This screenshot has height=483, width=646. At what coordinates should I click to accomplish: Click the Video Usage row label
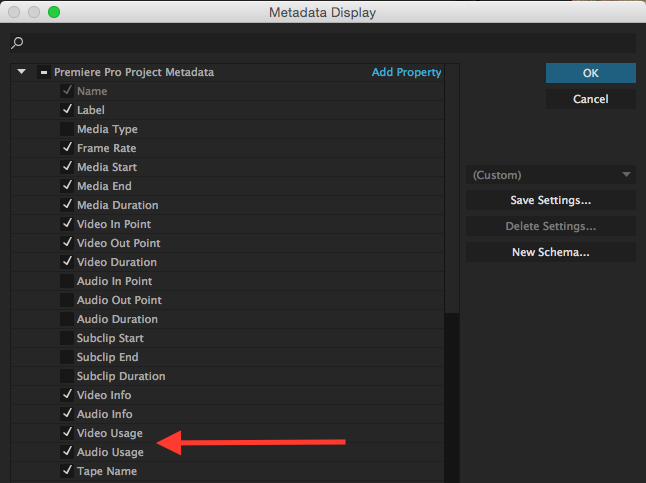(110, 433)
